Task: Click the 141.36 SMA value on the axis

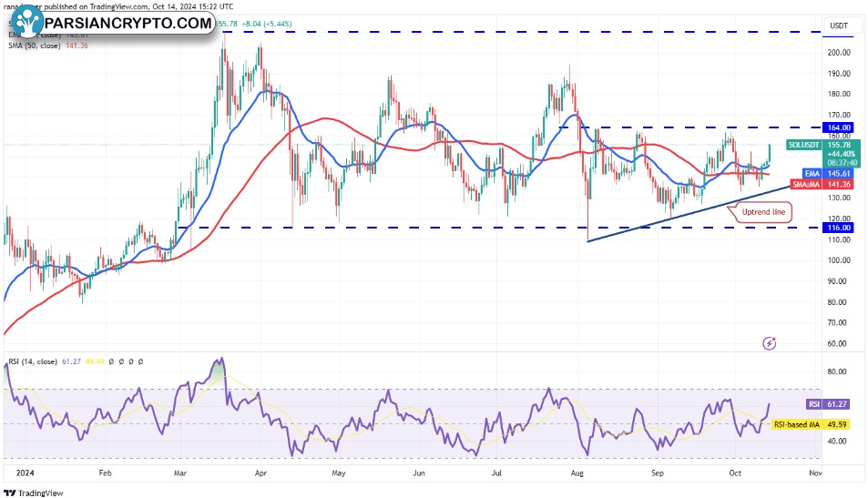Action: click(839, 184)
